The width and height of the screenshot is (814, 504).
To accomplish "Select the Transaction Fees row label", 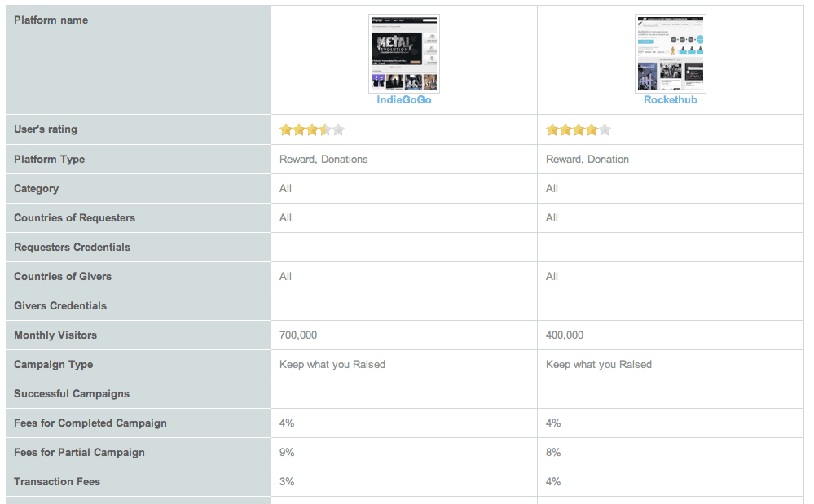I will click(57, 482).
